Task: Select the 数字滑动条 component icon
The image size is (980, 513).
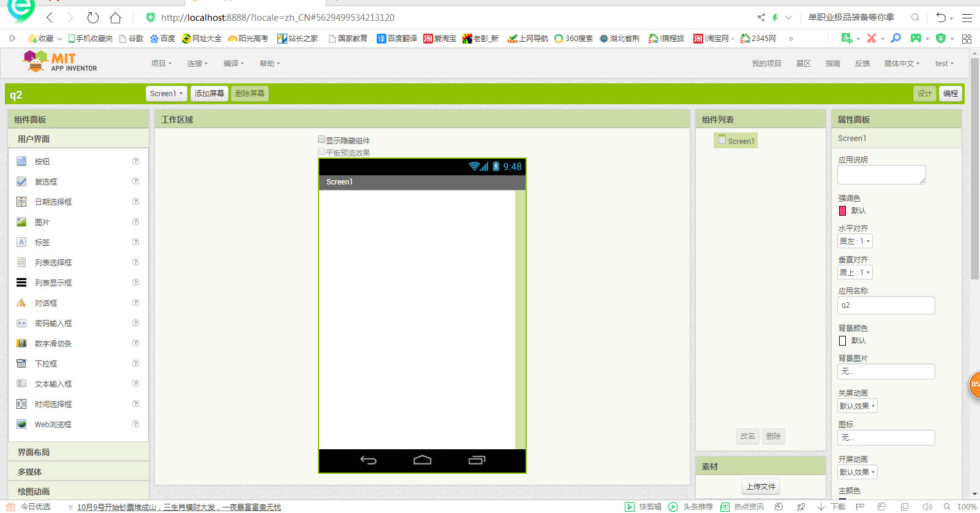Action: [x=21, y=343]
